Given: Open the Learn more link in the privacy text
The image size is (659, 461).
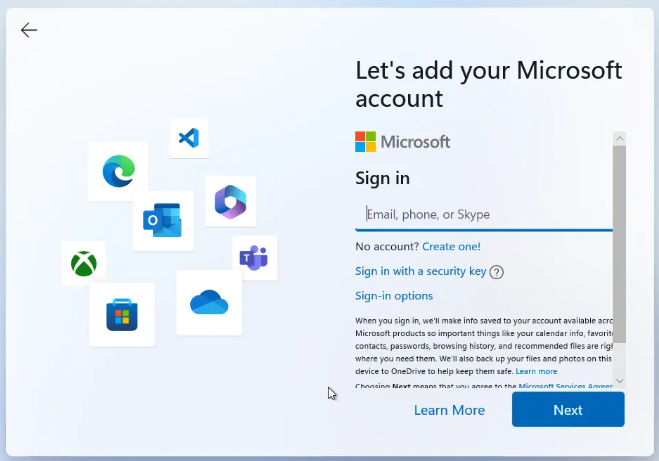Looking at the screenshot, I should click(536, 371).
